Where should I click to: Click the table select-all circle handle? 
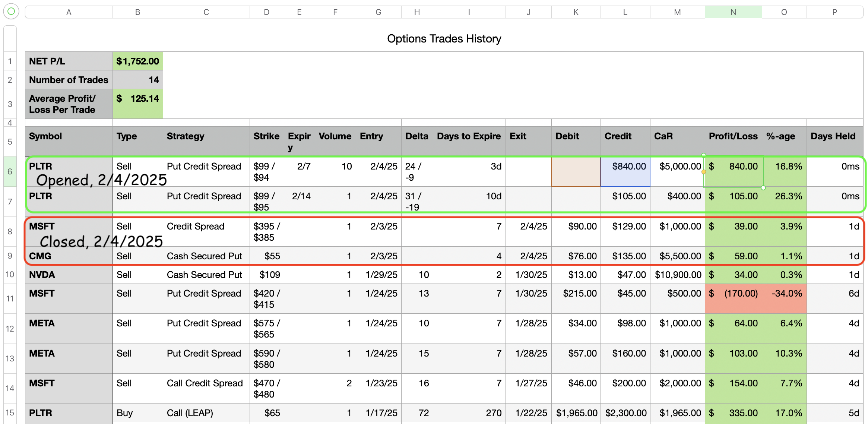(11, 12)
